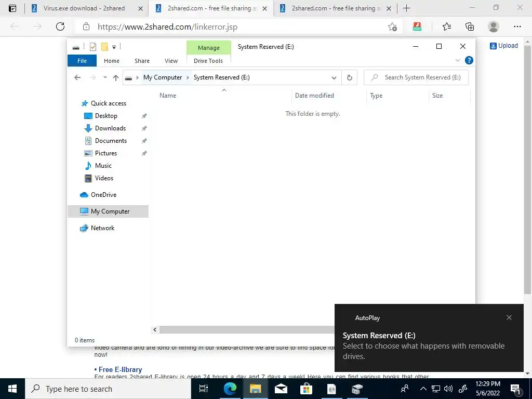Image resolution: width=532 pixels, height=399 pixels.
Task: Select the Drive Tools tab
Action: [208, 61]
